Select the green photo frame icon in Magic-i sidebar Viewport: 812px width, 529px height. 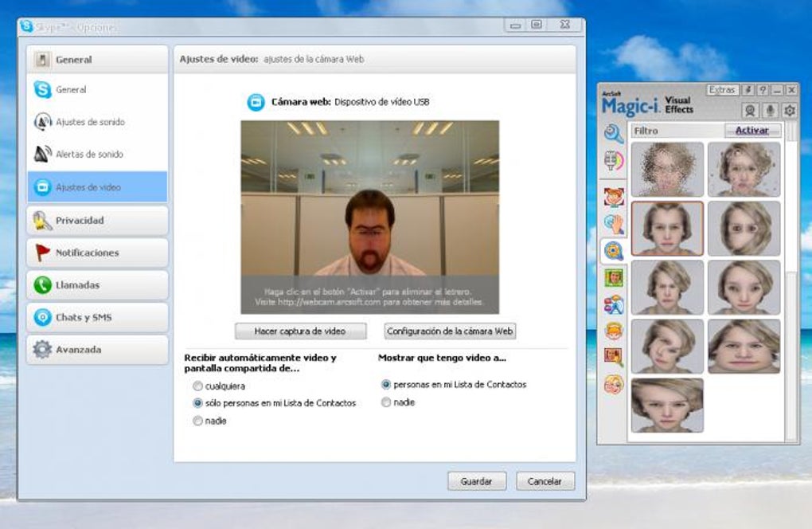click(x=614, y=278)
